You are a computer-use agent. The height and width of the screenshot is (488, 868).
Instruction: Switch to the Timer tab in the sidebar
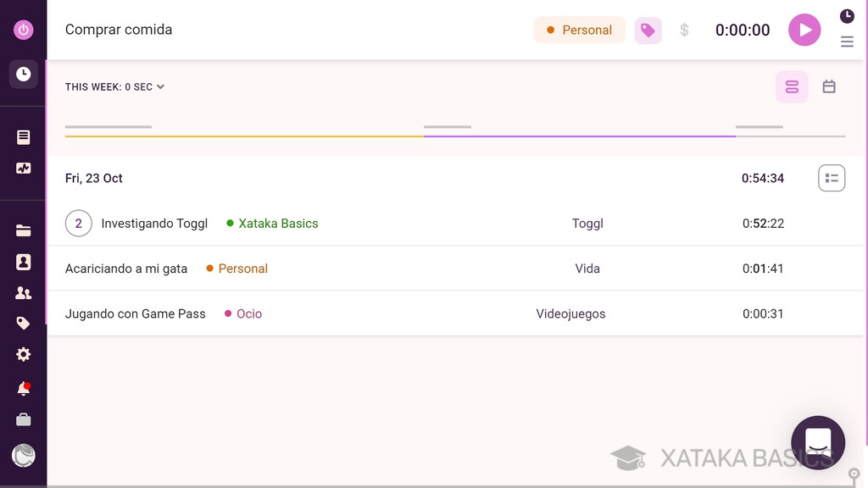click(23, 73)
